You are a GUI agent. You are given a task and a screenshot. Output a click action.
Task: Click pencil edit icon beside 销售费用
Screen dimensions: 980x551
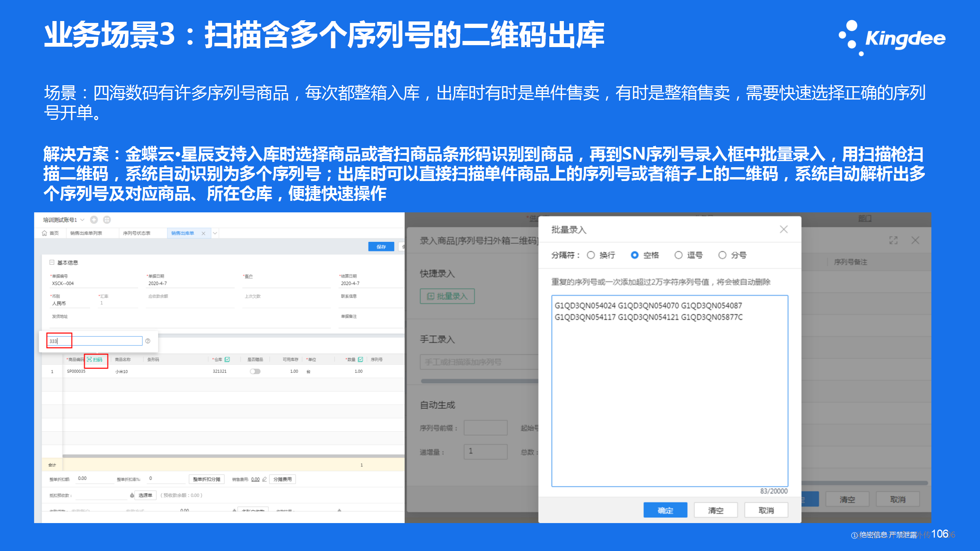click(x=265, y=479)
